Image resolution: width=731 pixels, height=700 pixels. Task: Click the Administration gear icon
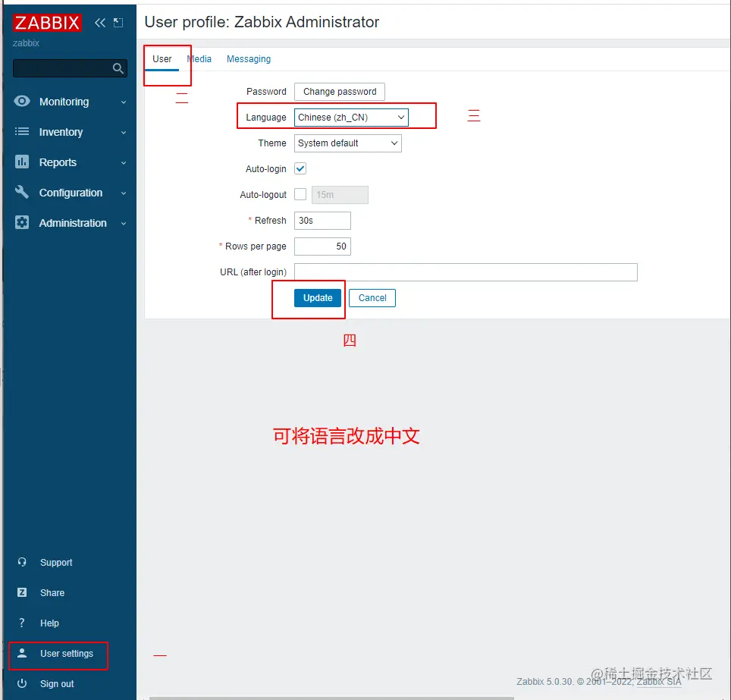(22, 222)
